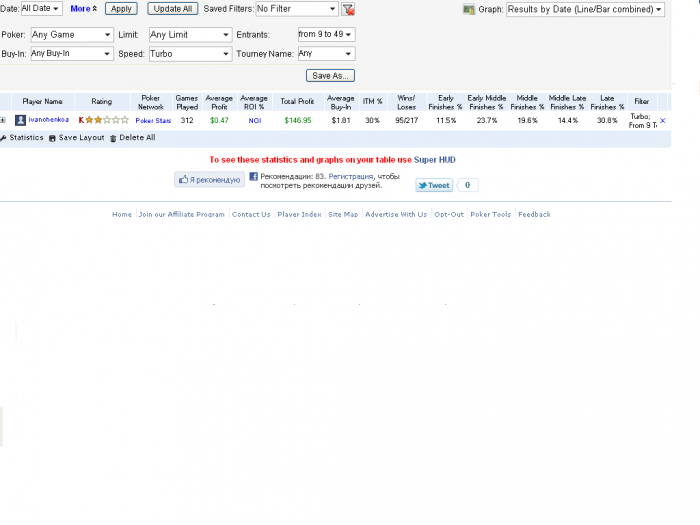
Task: Click the Save Layout link text
Action: pyautogui.click(x=81, y=138)
